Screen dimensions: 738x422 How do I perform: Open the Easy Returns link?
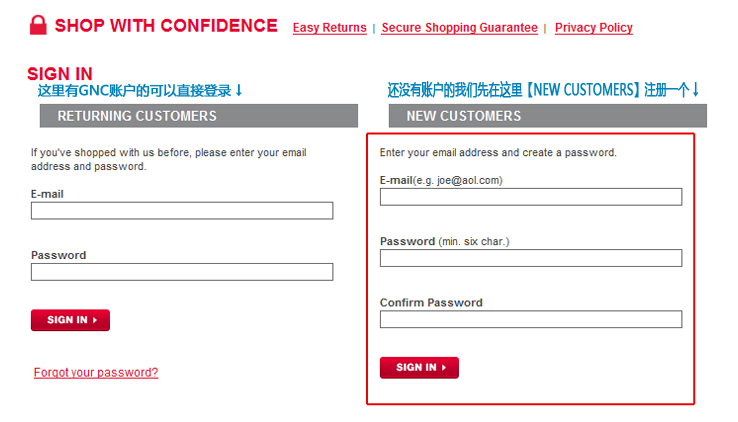pos(329,28)
